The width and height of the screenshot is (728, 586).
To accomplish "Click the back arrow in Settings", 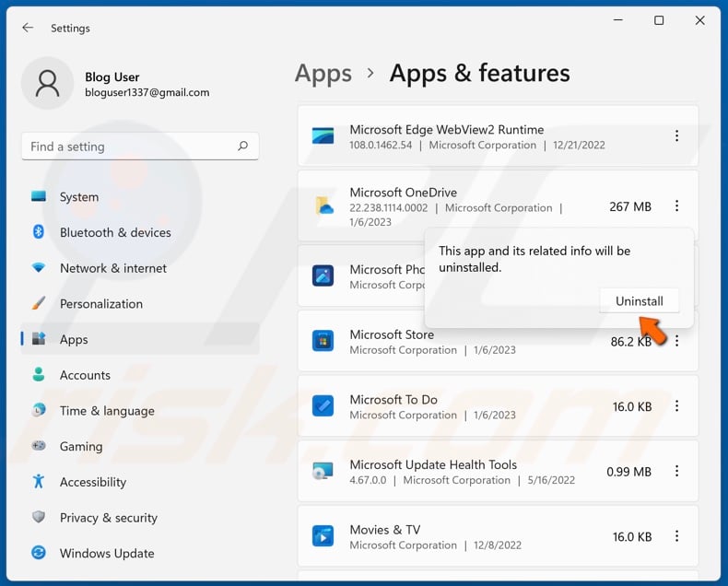I will (x=28, y=28).
